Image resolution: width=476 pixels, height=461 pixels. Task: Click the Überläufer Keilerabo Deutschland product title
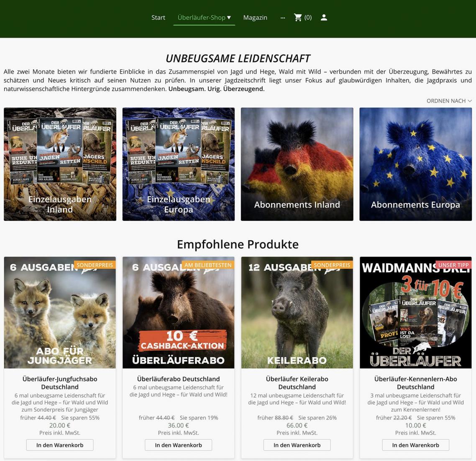tap(297, 383)
